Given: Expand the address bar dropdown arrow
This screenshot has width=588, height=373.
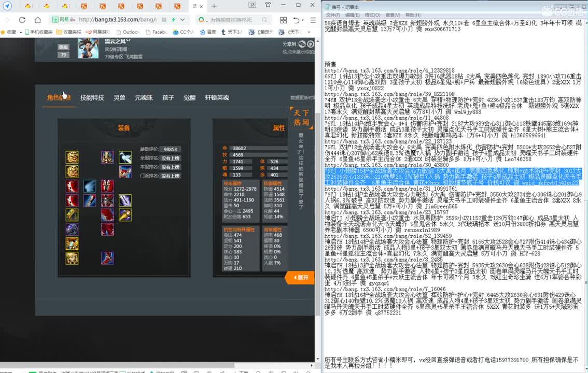Looking at the screenshot, I should [183, 20].
